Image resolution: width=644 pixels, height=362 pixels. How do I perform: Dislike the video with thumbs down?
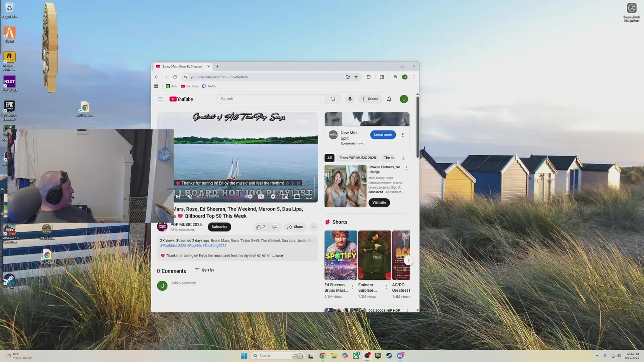tap(275, 227)
